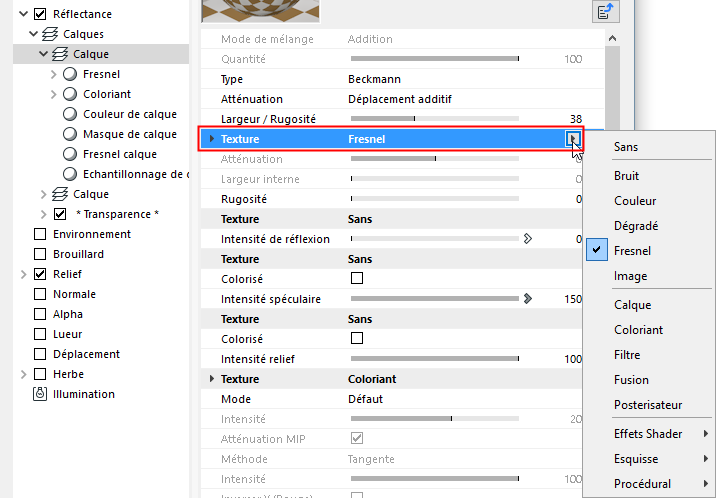Click the Défaut Mode value
Viewport: 716px width, 498px height.
365,399
